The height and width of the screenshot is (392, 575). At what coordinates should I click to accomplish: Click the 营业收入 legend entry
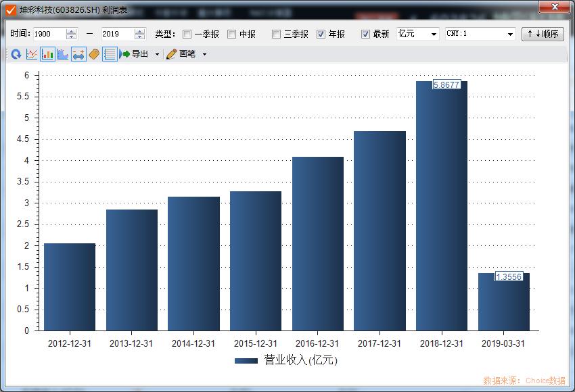(285, 361)
